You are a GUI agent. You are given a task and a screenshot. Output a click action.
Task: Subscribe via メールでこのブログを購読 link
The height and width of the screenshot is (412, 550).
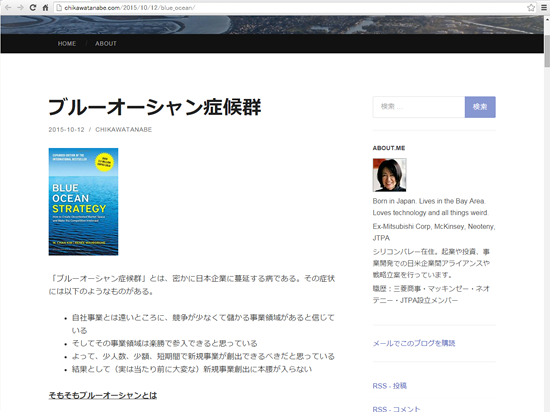pos(414,343)
